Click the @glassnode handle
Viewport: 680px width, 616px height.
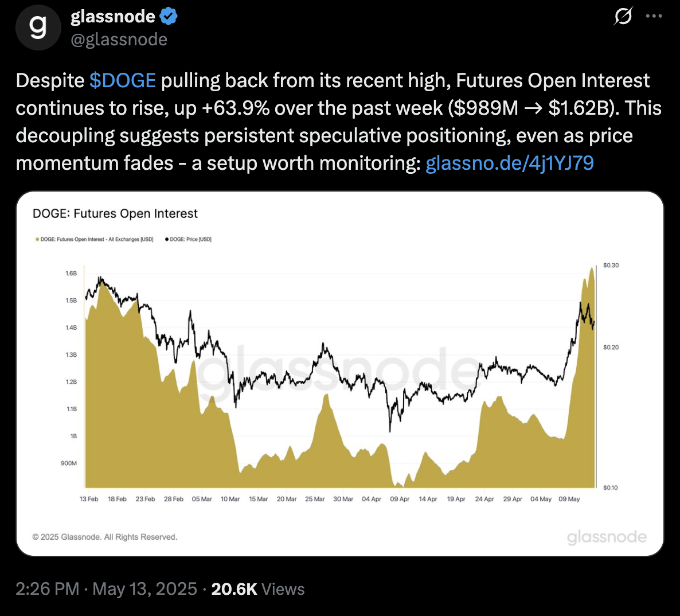tap(119, 40)
